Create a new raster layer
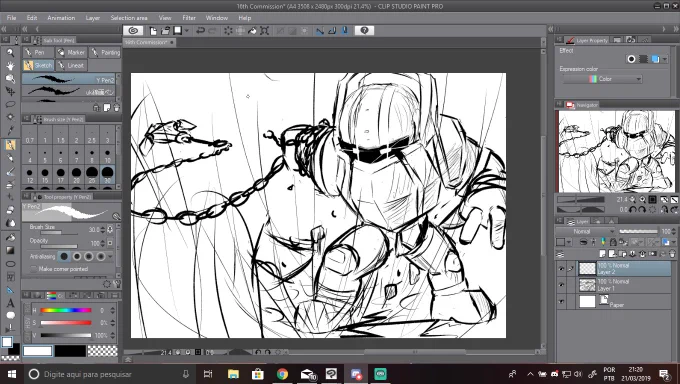680x384 pixels. click(602, 254)
